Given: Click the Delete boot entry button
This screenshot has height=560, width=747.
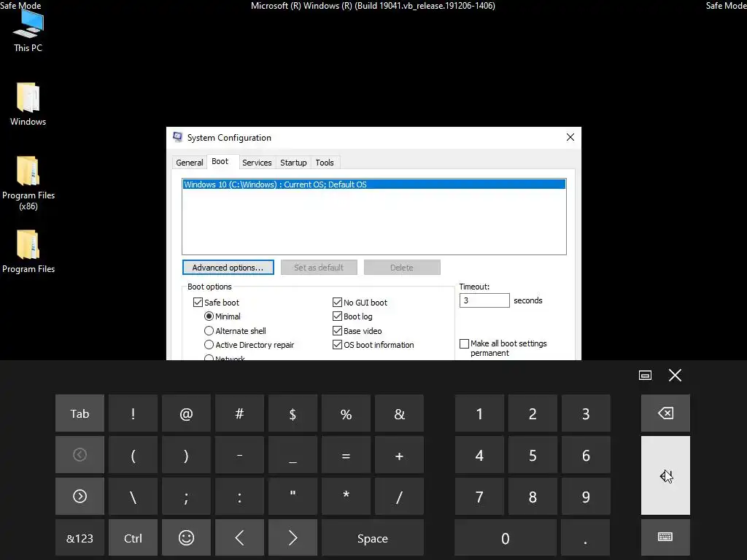Looking at the screenshot, I should (x=402, y=267).
